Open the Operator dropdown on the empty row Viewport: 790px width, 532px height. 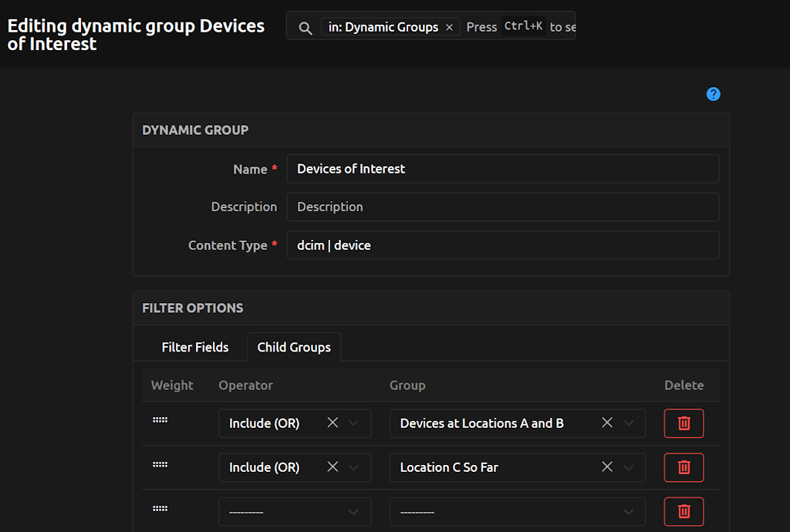[353, 511]
